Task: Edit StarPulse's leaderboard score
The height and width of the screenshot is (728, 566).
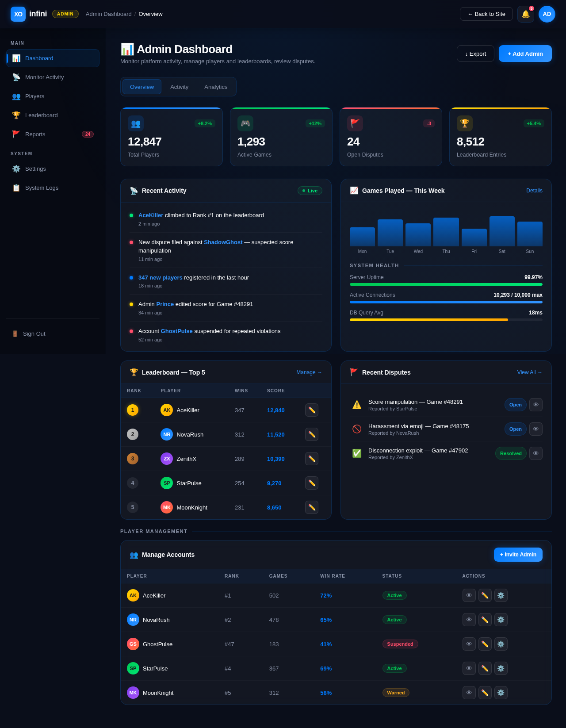Action: point(312,483)
